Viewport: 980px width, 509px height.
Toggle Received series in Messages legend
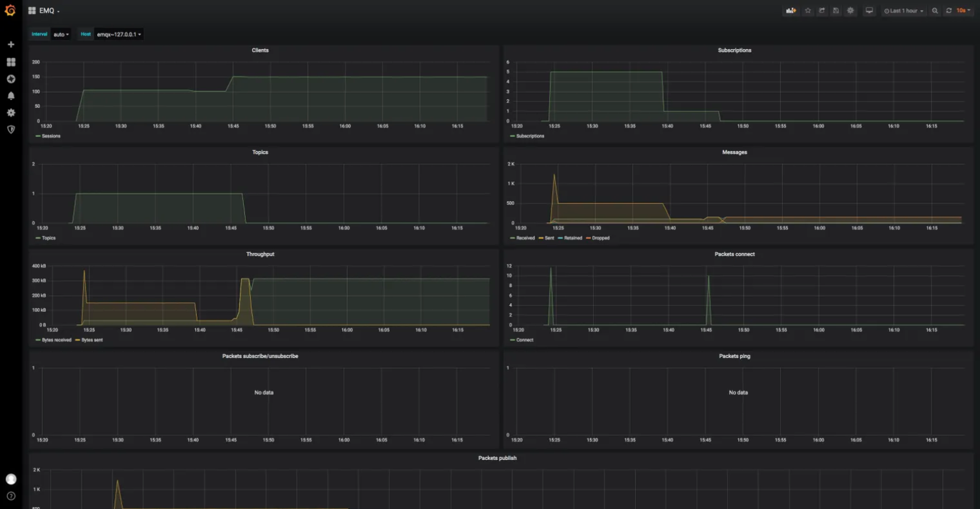pos(525,238)
